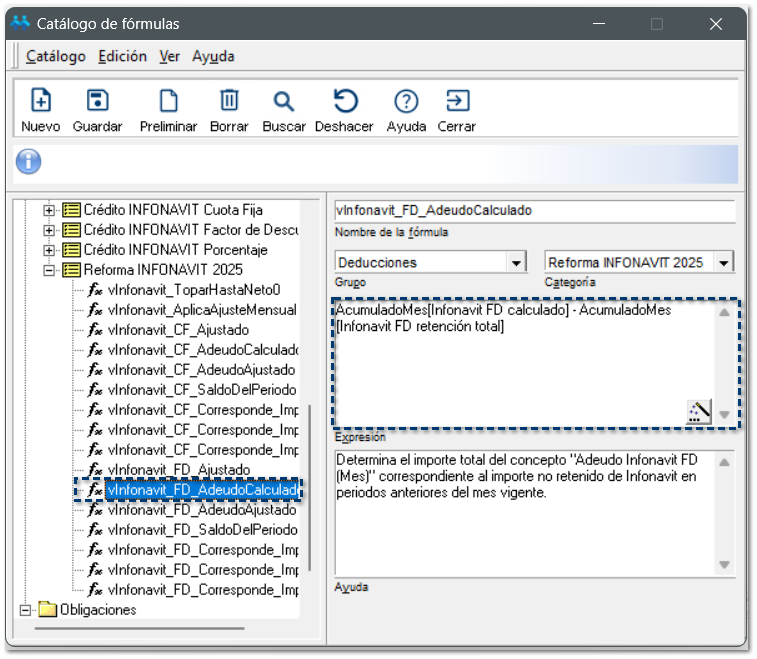Click the Nuevo toolbar icon
Viewport: 757px width, 659px height.
[40, 101]
